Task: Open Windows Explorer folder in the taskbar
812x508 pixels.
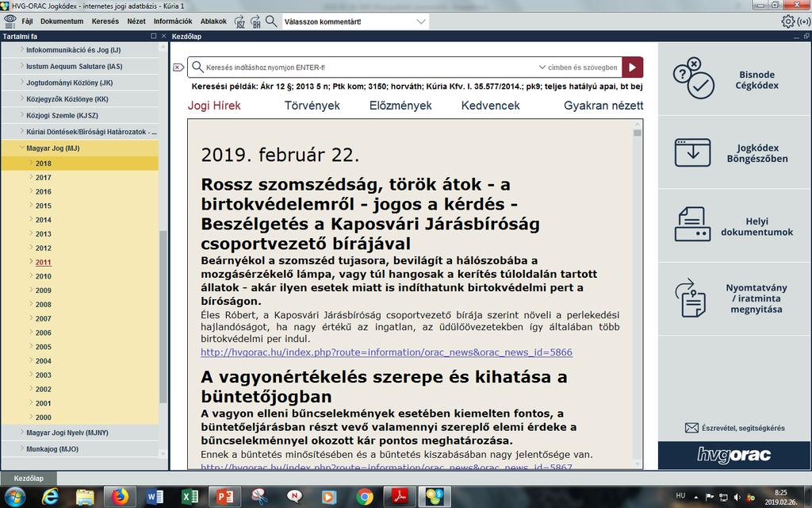Action: (85, 497)
